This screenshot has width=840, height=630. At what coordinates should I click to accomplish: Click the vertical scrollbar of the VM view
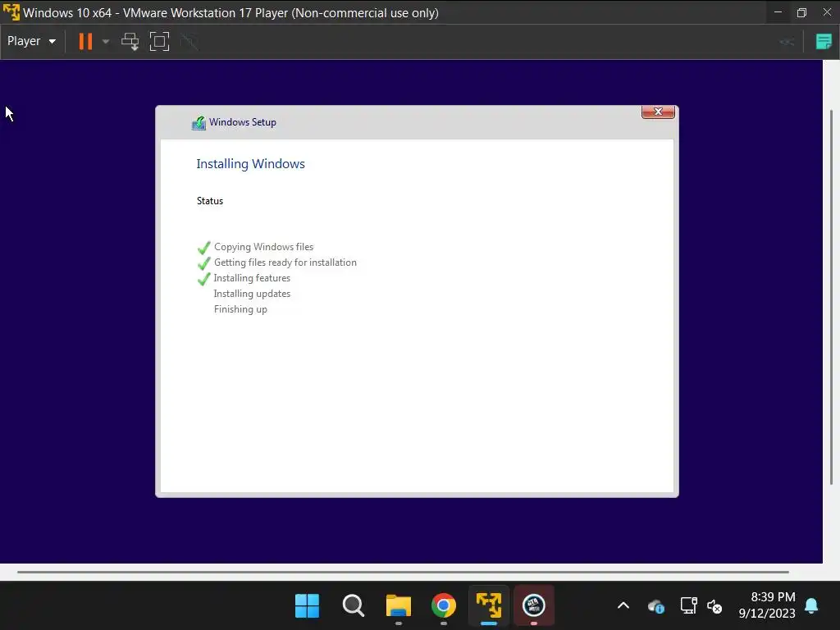pos(832,297)
